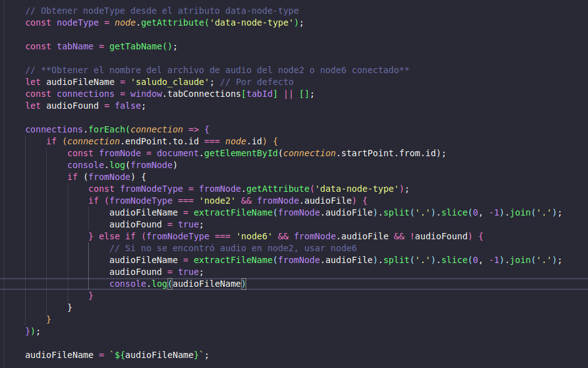Screen dimensions: 588x368
Task: Click the '// Por defecto' comment
Action: (257, 82)
